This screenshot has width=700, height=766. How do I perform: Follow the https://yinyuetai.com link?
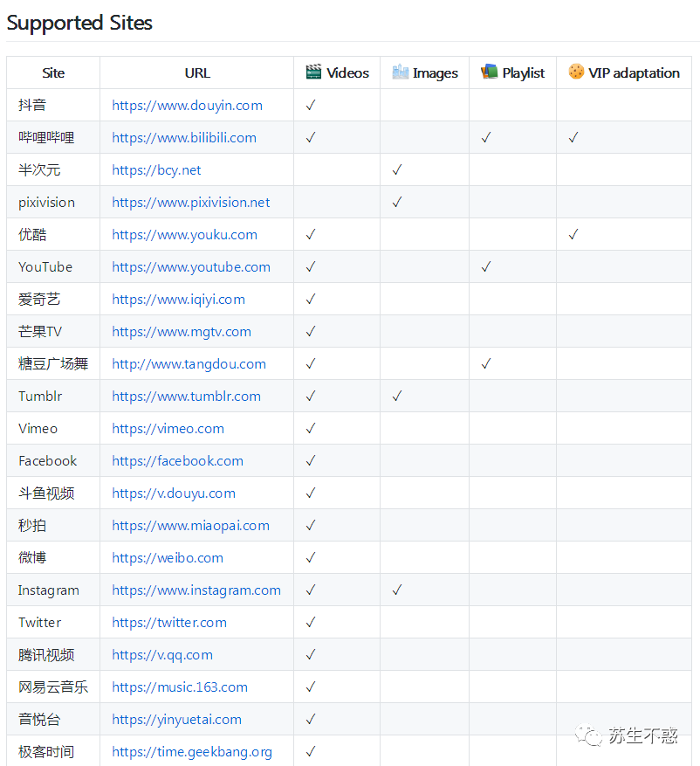(176, 719)
